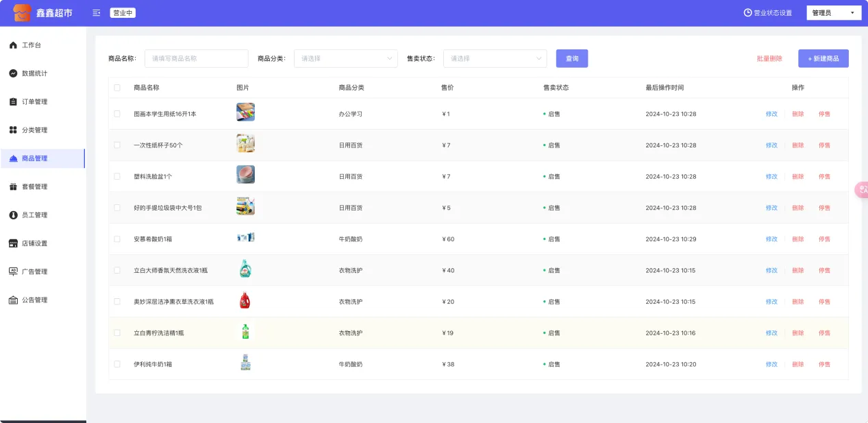Click the 商品名称 search input field
Image resolution: width=868 pixels, height=423 pixels.
[196, 59]
